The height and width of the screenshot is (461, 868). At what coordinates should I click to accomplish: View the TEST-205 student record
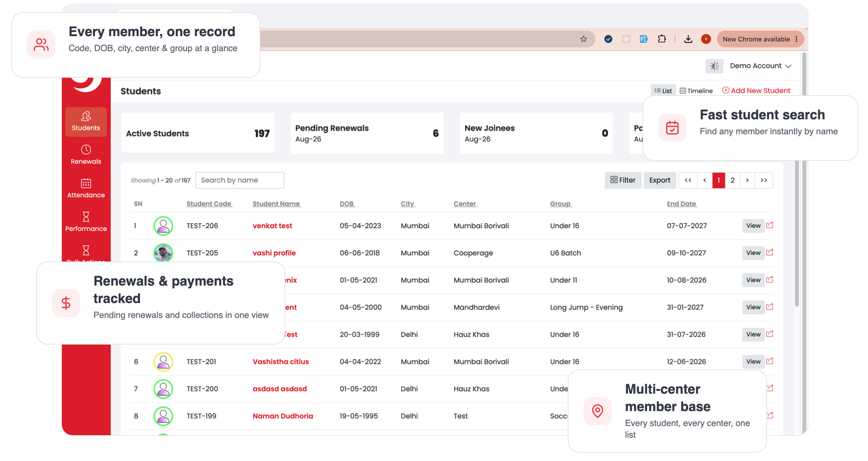[753, 253]
